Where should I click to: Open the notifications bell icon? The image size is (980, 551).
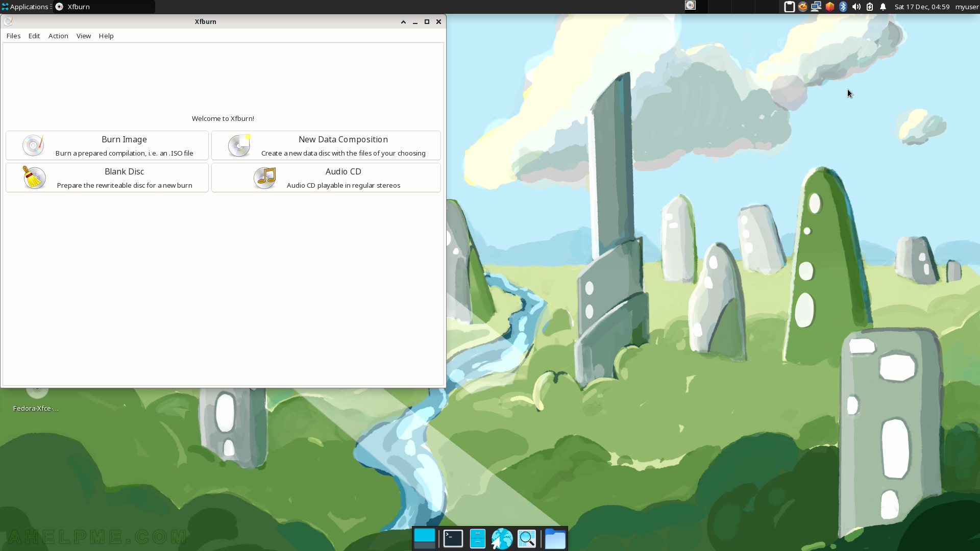click(x=883, y=7)
